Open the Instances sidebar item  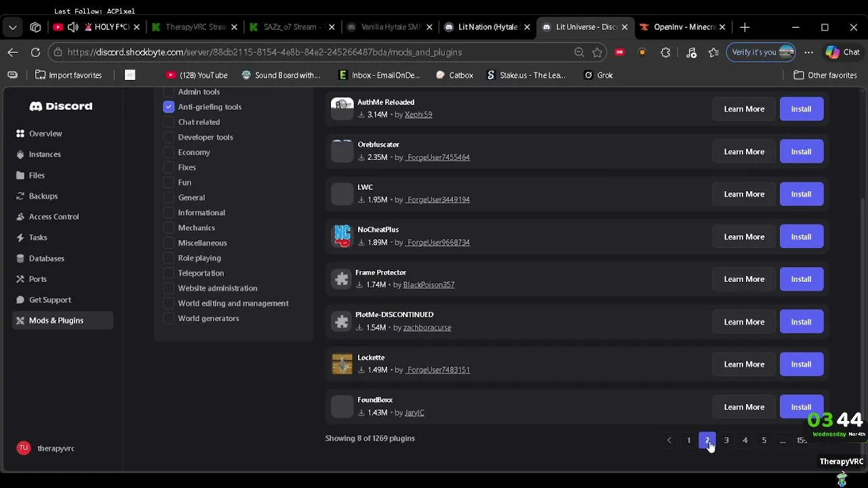tap(62, 155)
